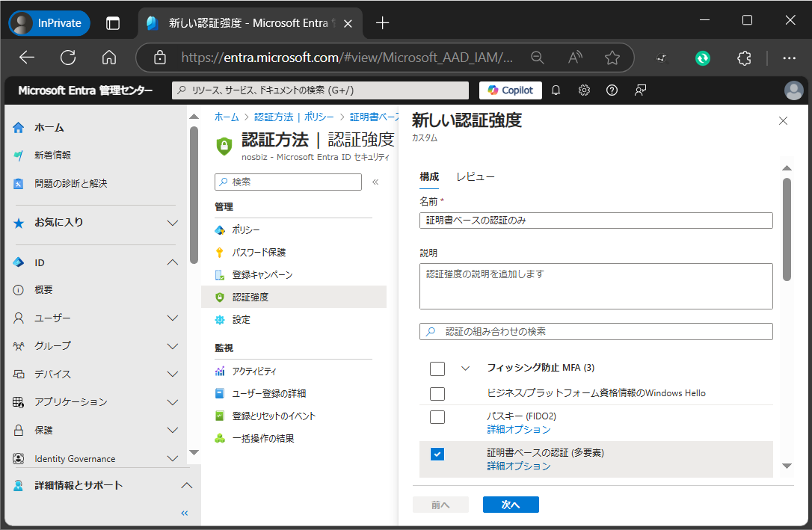Close the 新しい認証強度 panel
The width and height of the screenshot is (812, 530).
[x=783, y=121]
